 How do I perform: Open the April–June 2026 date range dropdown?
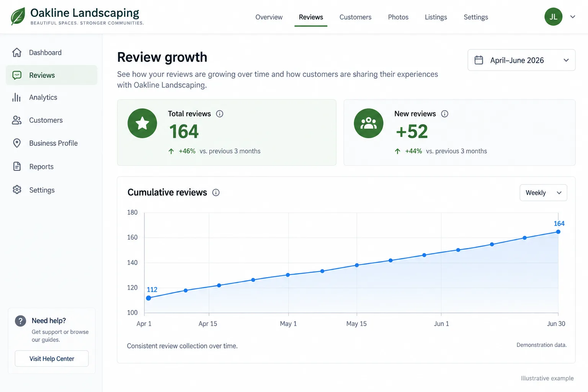521,60
